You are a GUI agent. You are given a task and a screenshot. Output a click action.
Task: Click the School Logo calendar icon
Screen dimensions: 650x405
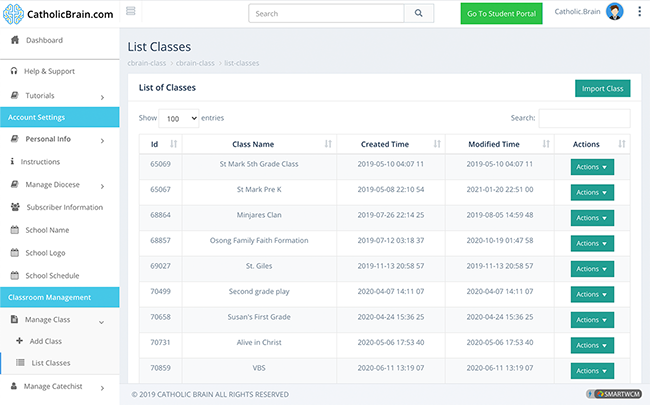[15, 252]
